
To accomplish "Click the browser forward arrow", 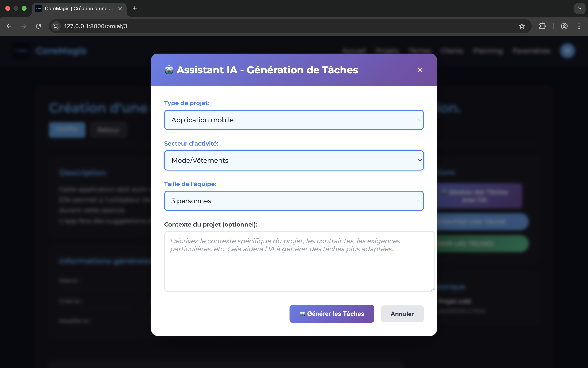I will point(23,26).
